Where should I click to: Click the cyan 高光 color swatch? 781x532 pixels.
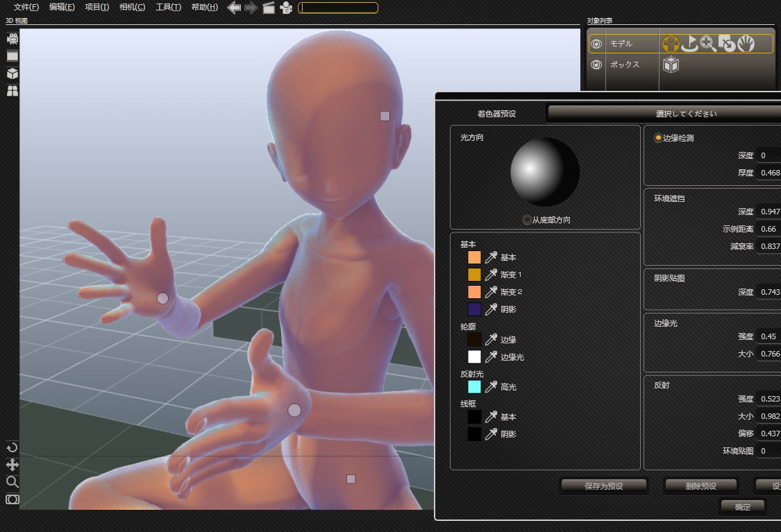point(474,387)
